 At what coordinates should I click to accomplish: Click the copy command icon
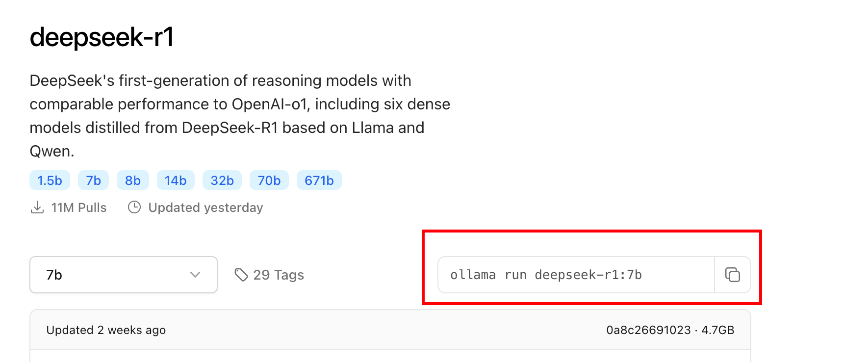pyautogui.click(x=733, y=275)
